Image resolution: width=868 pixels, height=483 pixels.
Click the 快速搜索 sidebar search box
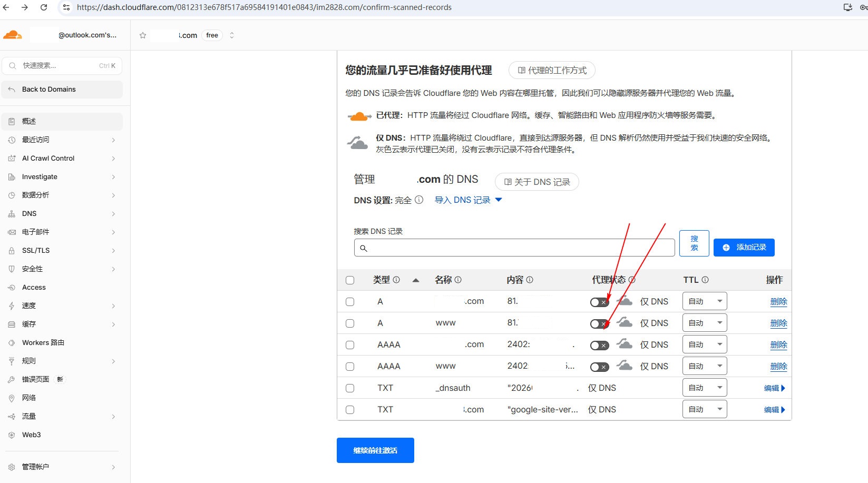click(x=62, y=66)
